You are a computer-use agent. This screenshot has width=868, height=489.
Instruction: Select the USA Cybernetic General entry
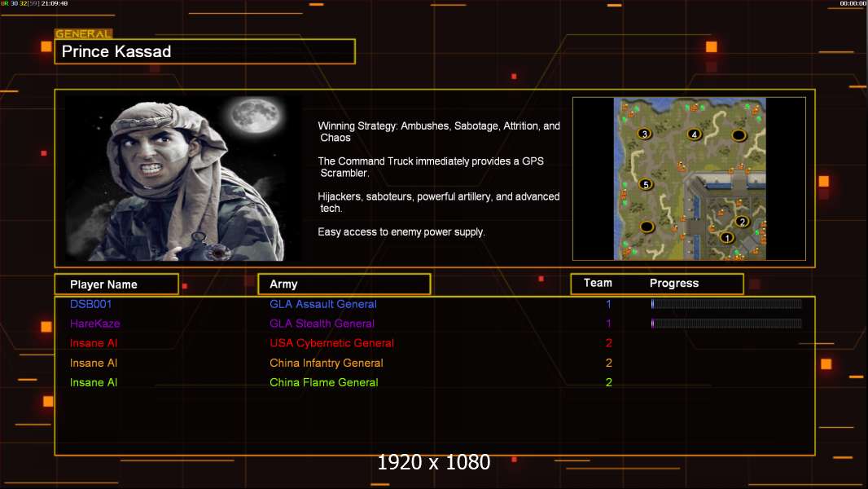[331, 343]
